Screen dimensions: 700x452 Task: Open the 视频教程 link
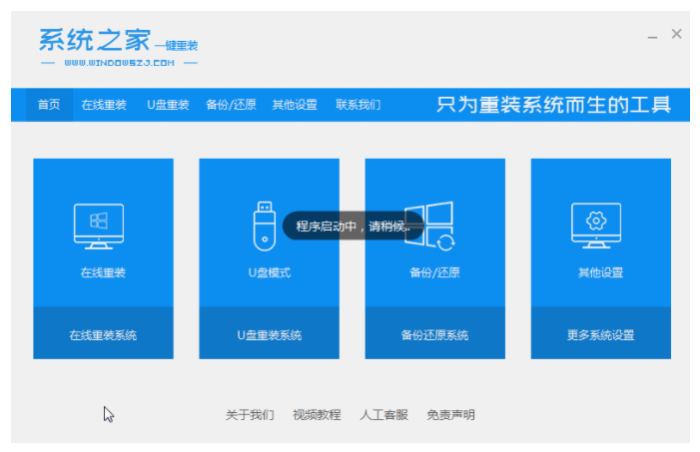click(316, 415)
